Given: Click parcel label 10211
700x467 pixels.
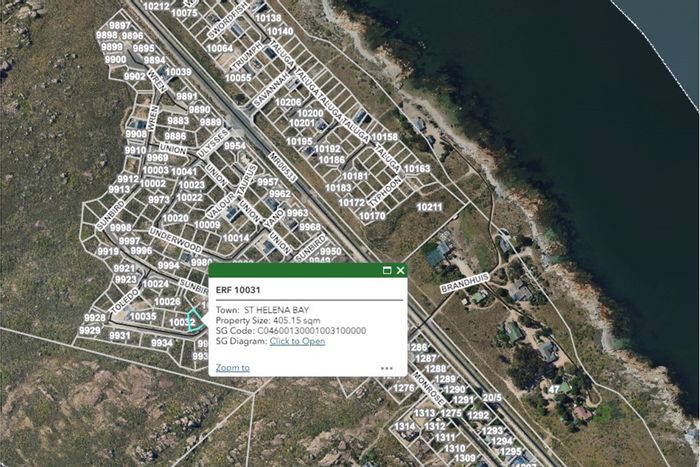Looking at the screenshot, I should pyautogui.click(x=429, y=207).
